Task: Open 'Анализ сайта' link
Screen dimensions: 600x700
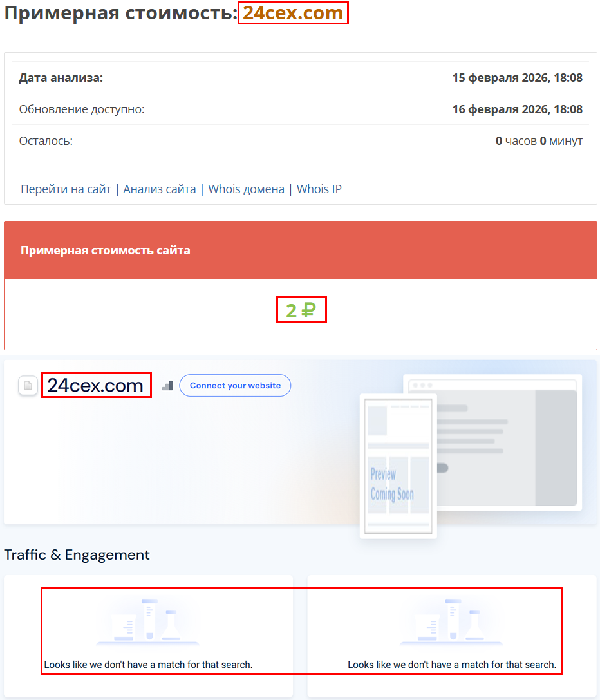Action: point(160,189)
